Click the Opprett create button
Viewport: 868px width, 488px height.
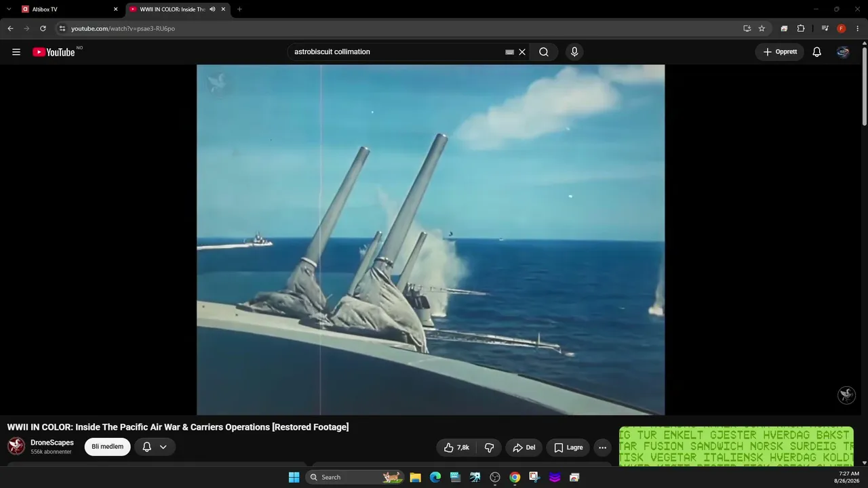pyautogui.click(x=780, y=52)
